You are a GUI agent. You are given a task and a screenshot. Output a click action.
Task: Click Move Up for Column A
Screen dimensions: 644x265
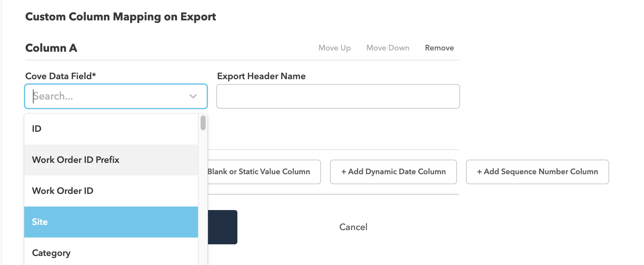click(x=335, y=48)
